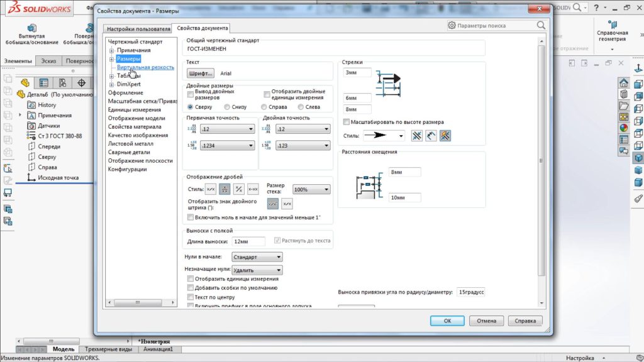The image size is (644, 362).
Task: Expand the 'Таблицы' tree node
Action: point(111,76)
